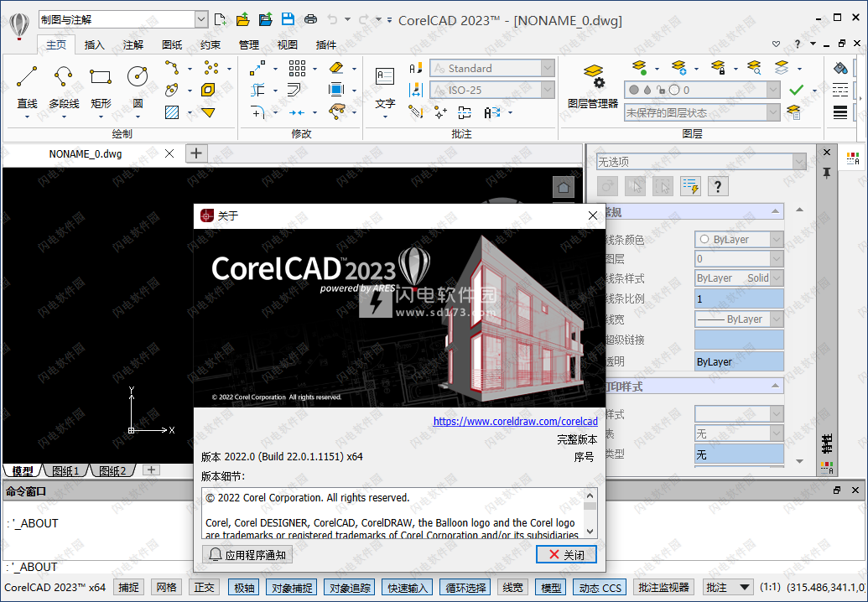Open the coreldraw.com/corelcad link
868x602 pixels.
(x=516, y=421)
